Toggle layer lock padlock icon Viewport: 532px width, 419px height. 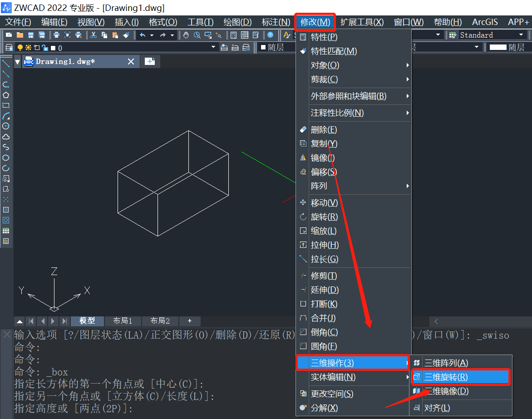point(45,48)
